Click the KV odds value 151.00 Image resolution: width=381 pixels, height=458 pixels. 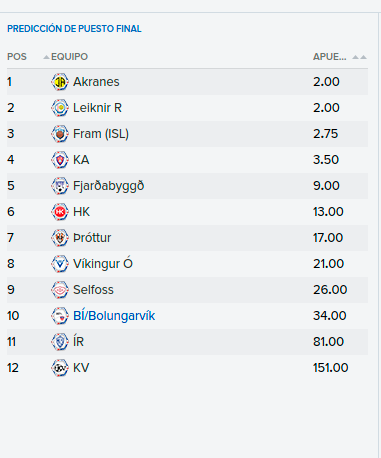point(330,368)
